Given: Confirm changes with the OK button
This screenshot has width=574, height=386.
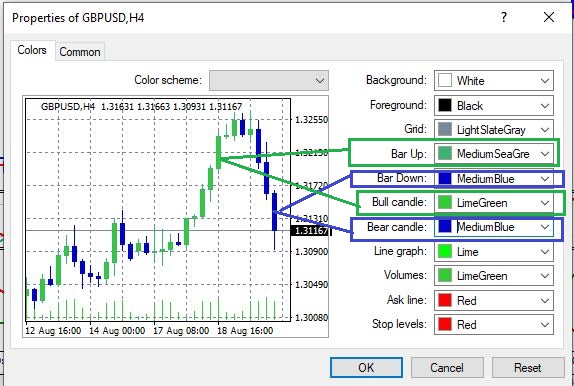Looking at the screenshot, I should pos(366,367).
